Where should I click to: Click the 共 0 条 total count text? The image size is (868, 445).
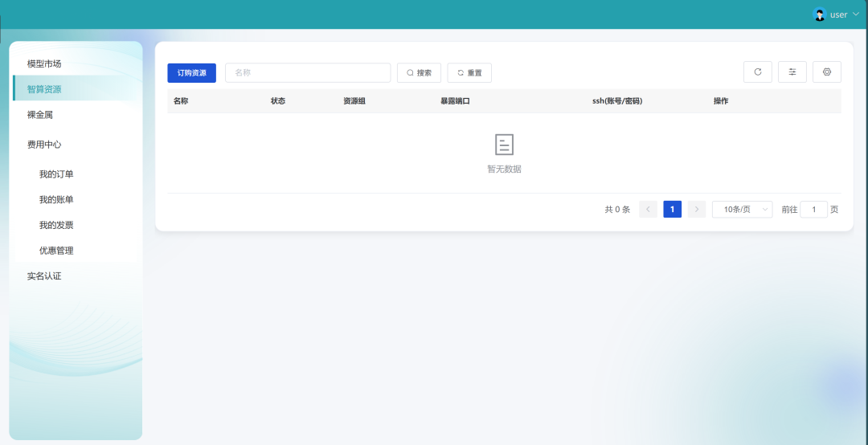click(617, 209)
